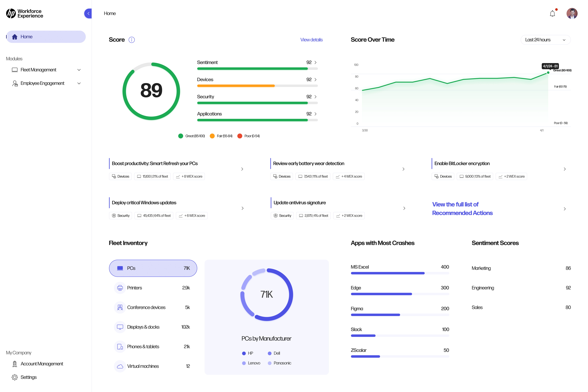
Task: Open Deploy critical Windows updates
Action: pos(144,203)
